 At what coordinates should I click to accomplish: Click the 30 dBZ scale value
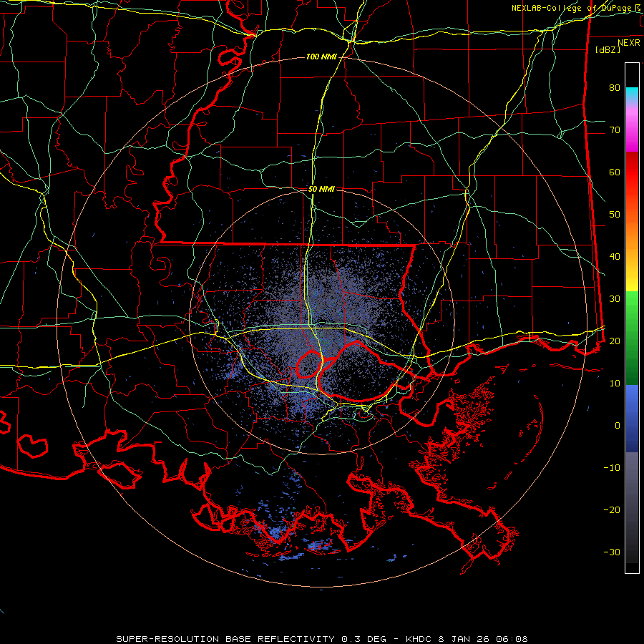click(x=615, y=299)
